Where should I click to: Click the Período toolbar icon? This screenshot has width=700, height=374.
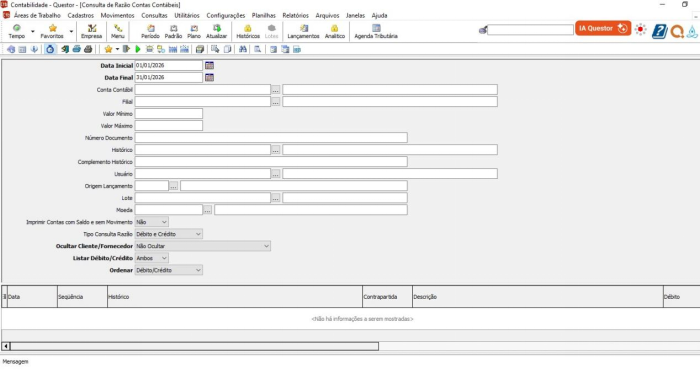[x=150, y=31]
